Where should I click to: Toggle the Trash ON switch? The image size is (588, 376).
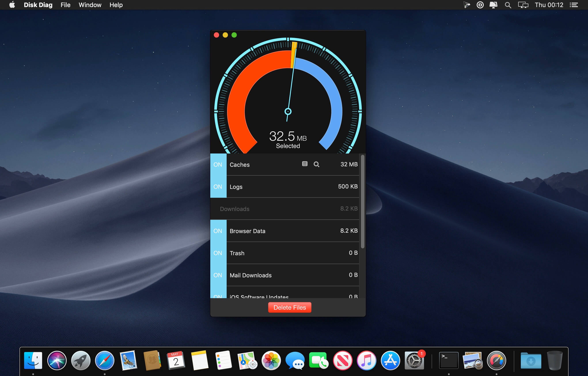click(x=218, y=253)
